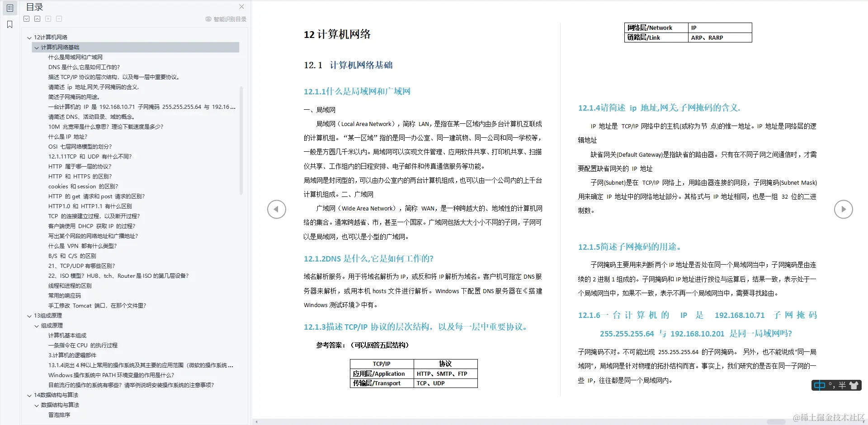The image size is (868, 425).
Task: Select outline item B/S 和 C/S 的区别
Action: tap(72, 256)
